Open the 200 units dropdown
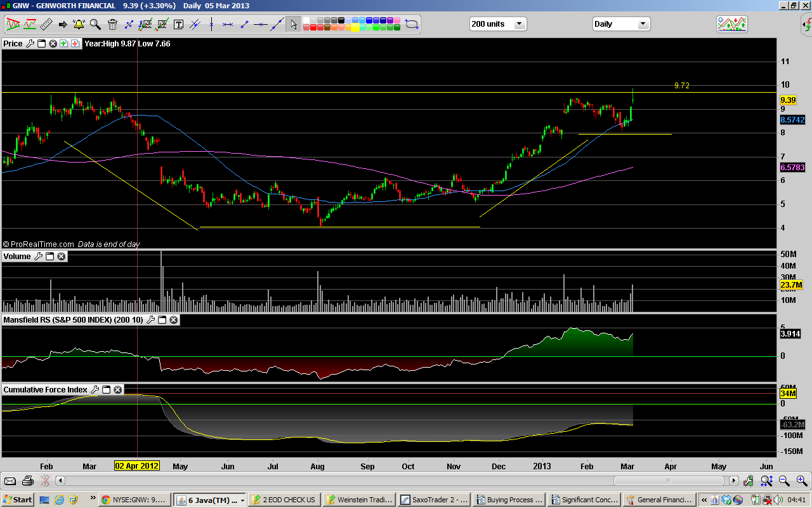Image resolution: width=812 pixels, height=508 pixels. click(x=520, y=24)
